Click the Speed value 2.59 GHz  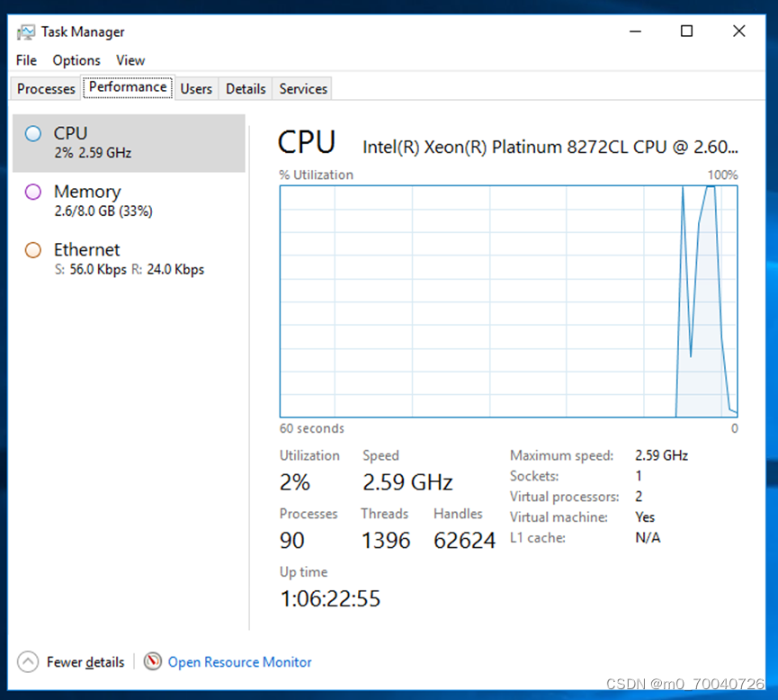pyautogui.click(x=407, y=482)
